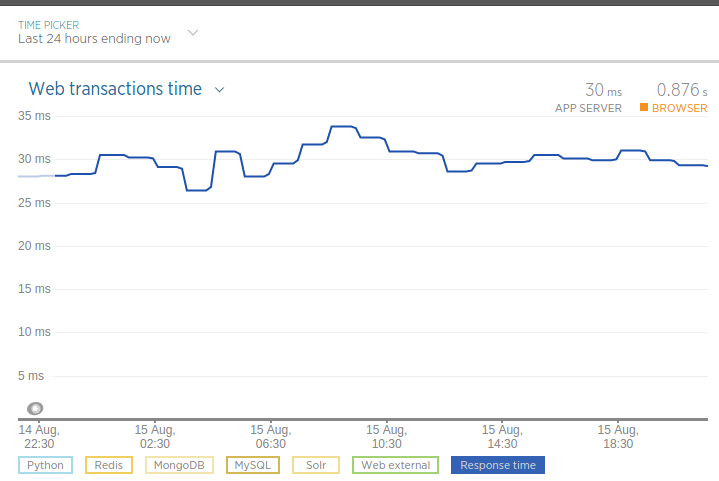Toggle the MongoDB legend series
This screenshot has height=481, width=719.
[x=179, y=465]
